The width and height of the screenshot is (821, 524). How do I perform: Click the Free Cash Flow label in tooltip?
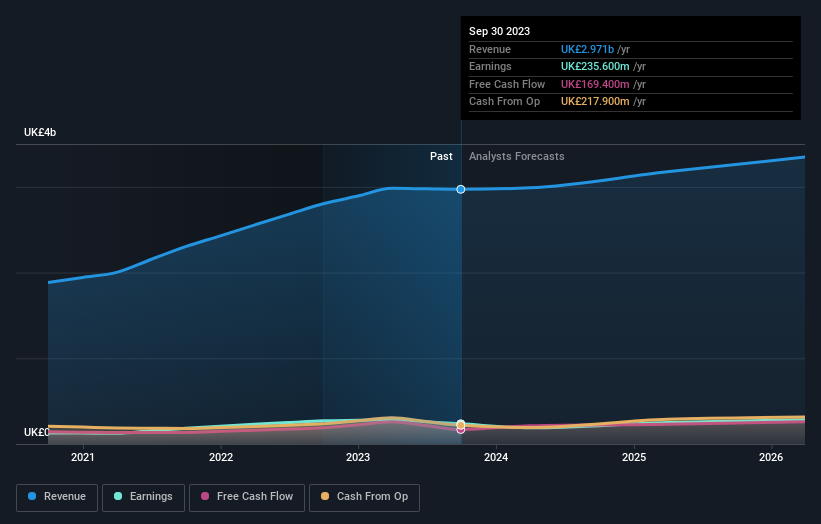tap(507, 84)
